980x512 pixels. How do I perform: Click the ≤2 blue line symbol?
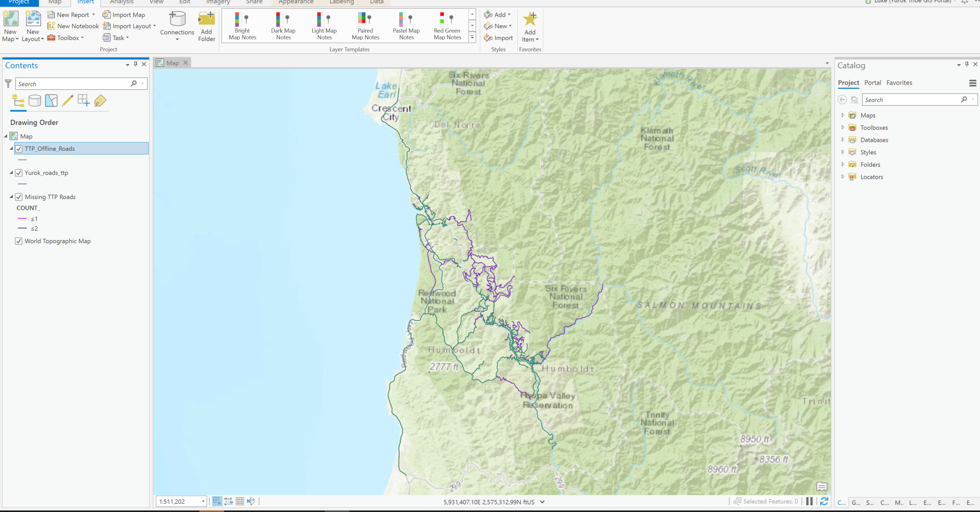tap(22, 228)
